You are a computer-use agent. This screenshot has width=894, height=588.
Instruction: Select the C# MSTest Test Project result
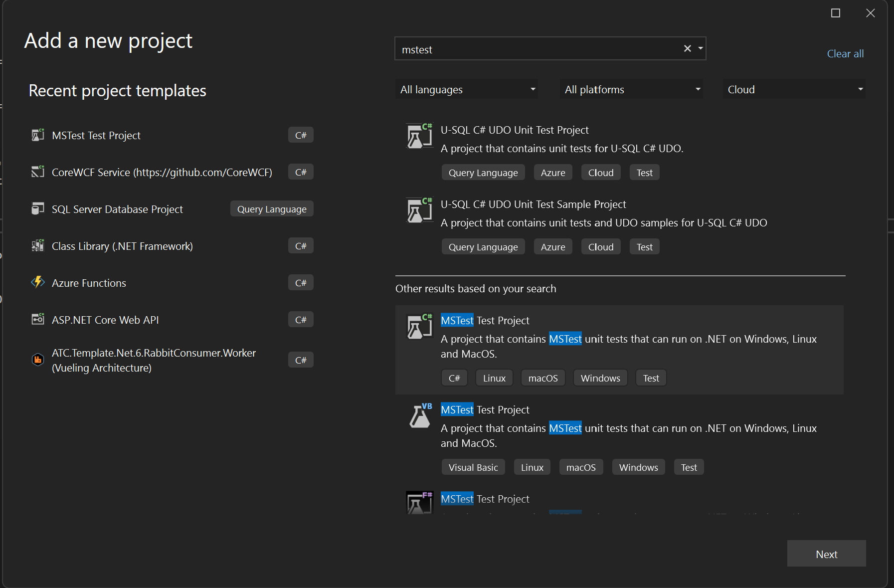coord(619,349)
